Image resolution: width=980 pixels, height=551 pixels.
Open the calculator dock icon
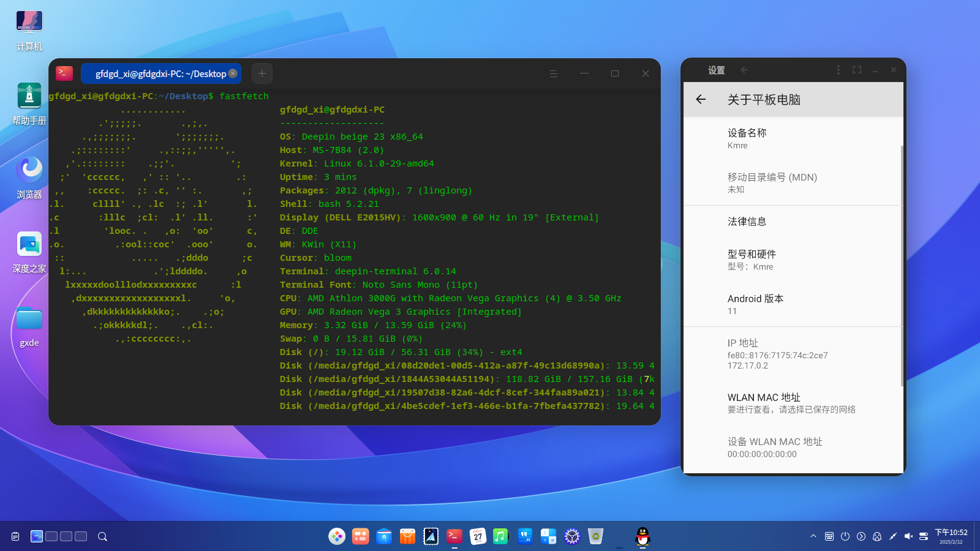(x=548, y=536)
